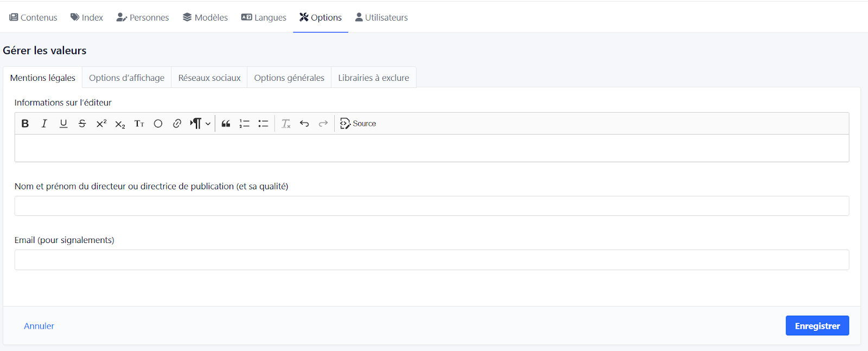
Task: Apply italic formatting in editor
Action: pos(44,124)
